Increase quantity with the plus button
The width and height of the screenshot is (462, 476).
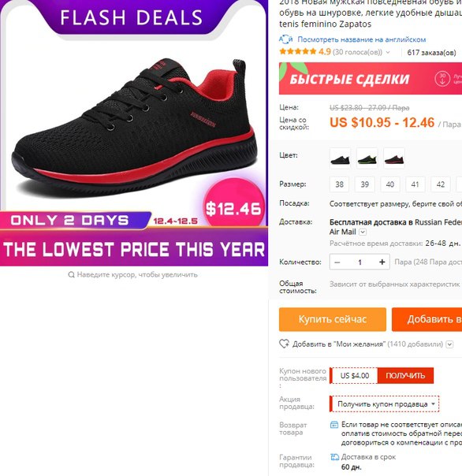[x=382, y=262]
